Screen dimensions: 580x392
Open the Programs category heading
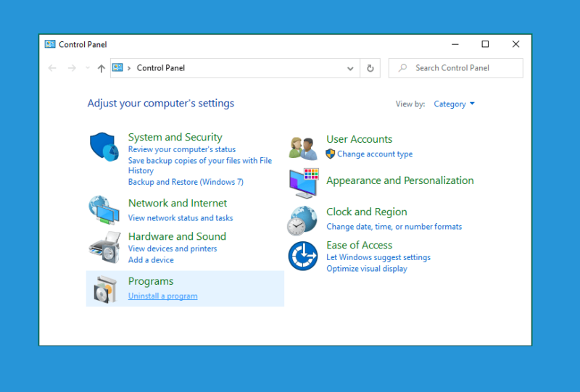(x=151, y=281)
